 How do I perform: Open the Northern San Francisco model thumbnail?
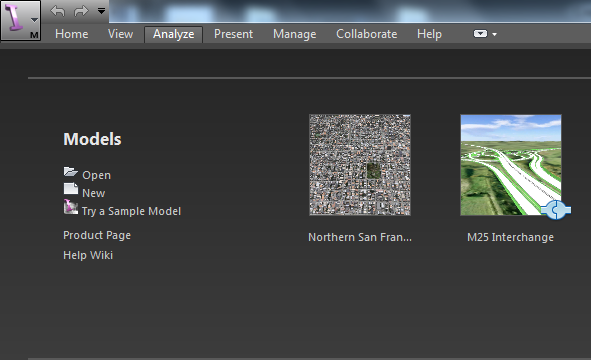(360, 165)
